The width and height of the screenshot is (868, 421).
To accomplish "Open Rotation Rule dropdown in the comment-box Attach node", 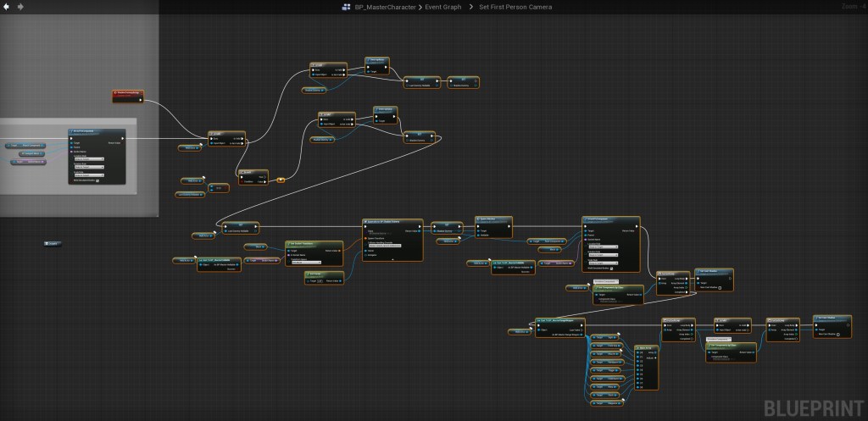I will (x=87, y=165).
